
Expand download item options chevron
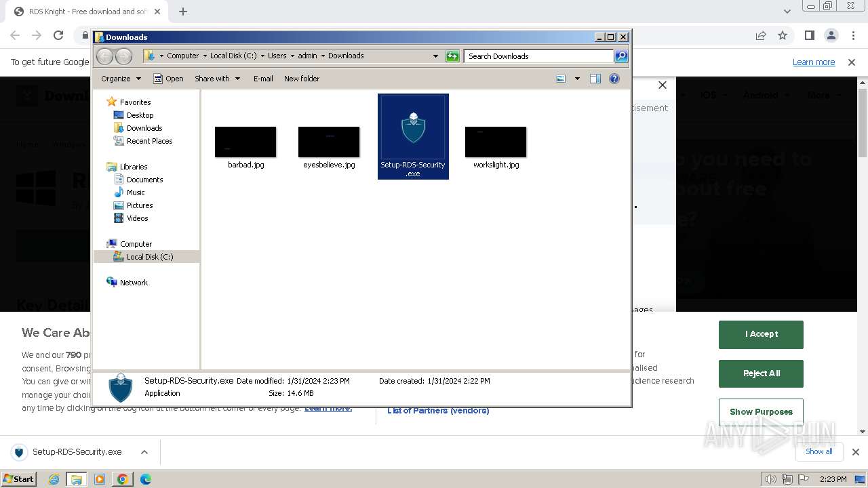click(x=144, y=452)
